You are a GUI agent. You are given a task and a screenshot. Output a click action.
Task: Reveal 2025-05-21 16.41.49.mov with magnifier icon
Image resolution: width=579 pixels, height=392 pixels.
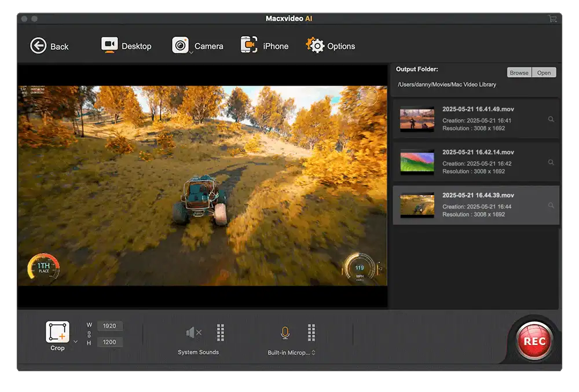click(551, 119)
